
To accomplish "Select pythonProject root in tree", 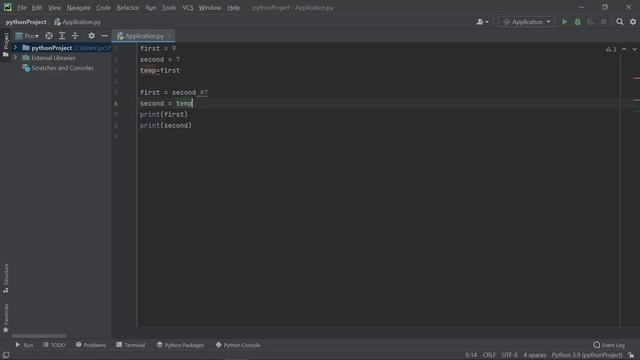I will [x=51, y=48].
